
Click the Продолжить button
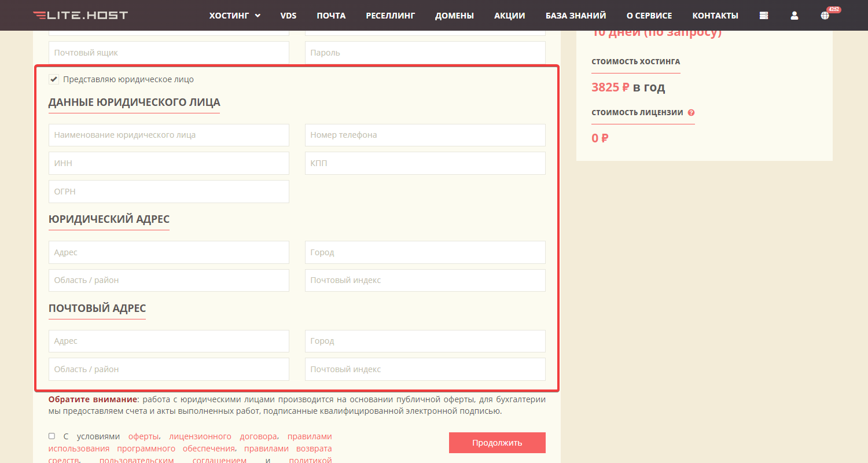pos(497,443)
